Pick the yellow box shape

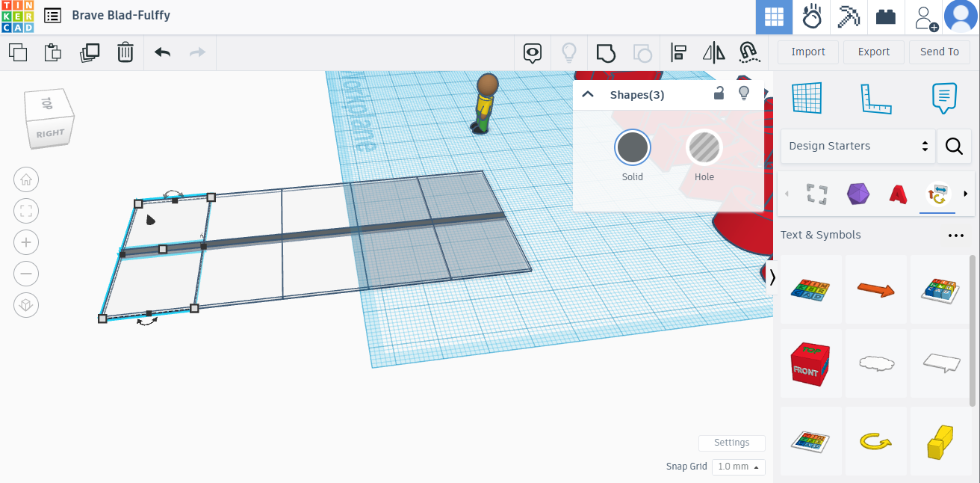tap(940, 441)
